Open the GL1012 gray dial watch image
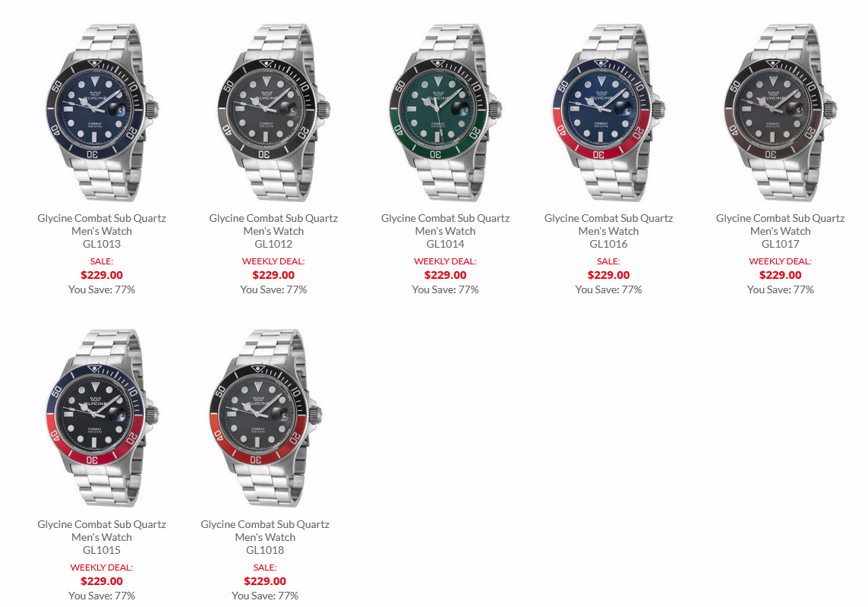868x607 pixels. [273, 112]
